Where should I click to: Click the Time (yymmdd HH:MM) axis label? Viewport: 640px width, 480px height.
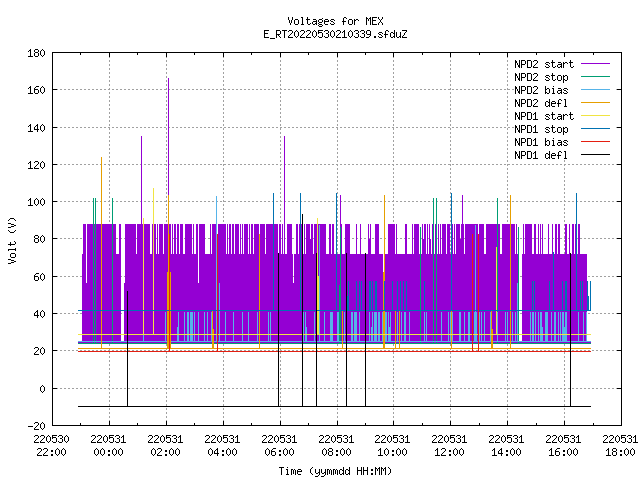point(335,471)
